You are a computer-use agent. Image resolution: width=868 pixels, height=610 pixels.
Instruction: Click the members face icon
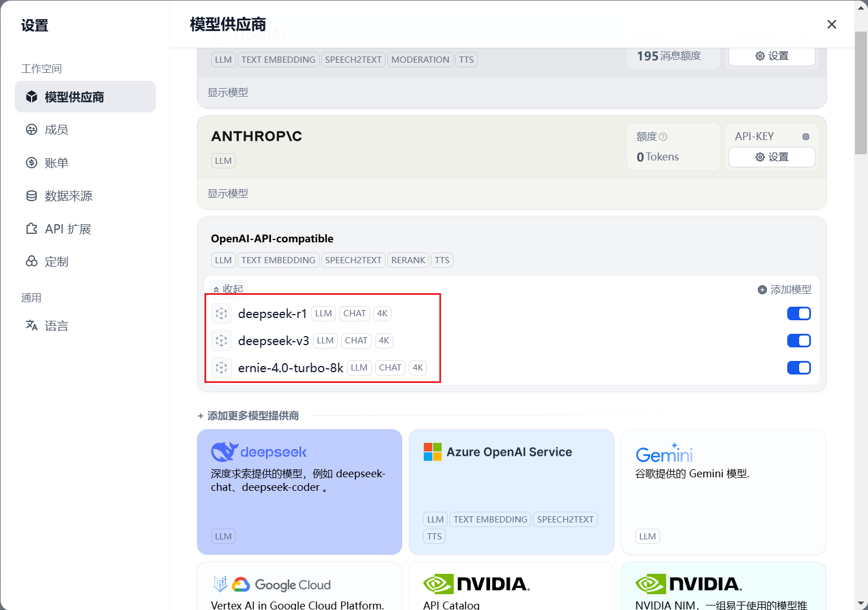click(x=32, y=129)
